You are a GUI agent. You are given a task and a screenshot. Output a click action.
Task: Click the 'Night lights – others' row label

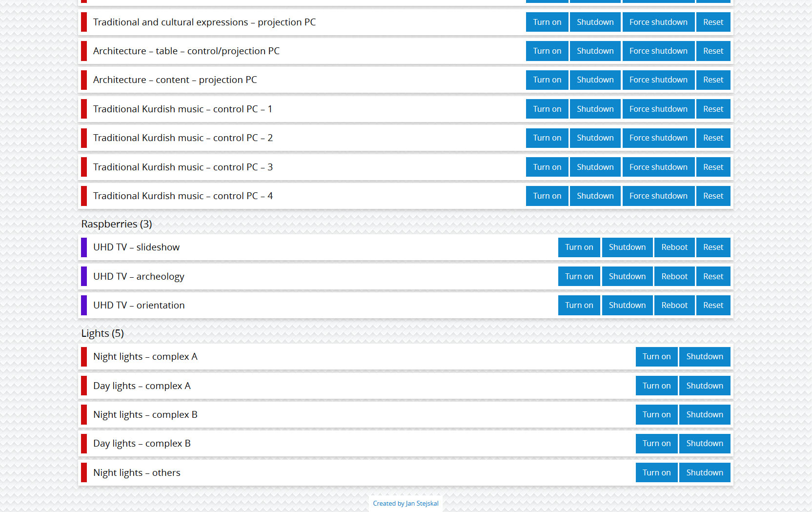pos(137,472)
